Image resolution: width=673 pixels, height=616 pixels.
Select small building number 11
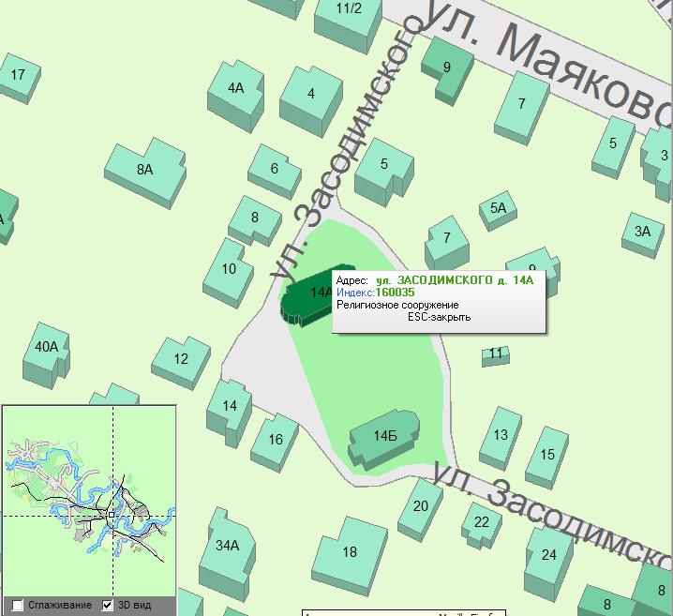496,354
